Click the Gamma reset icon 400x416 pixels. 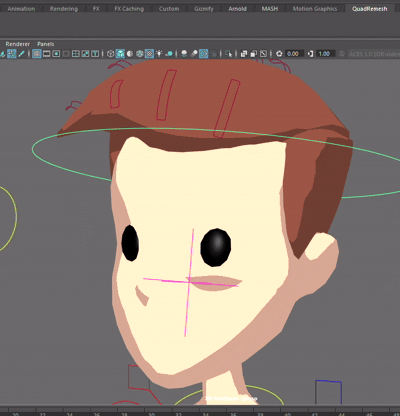click(310, 54)
